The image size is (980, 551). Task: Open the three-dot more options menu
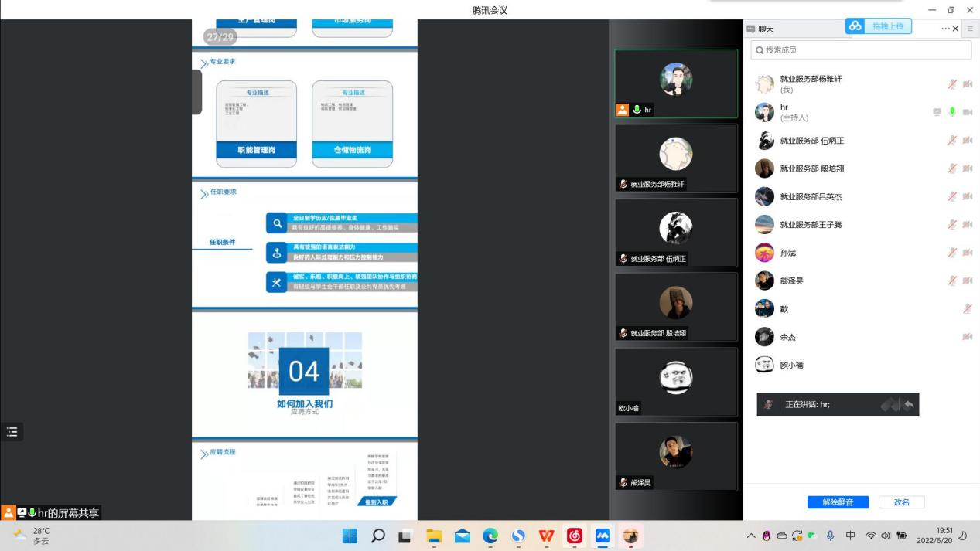click(x=944, y=29)
